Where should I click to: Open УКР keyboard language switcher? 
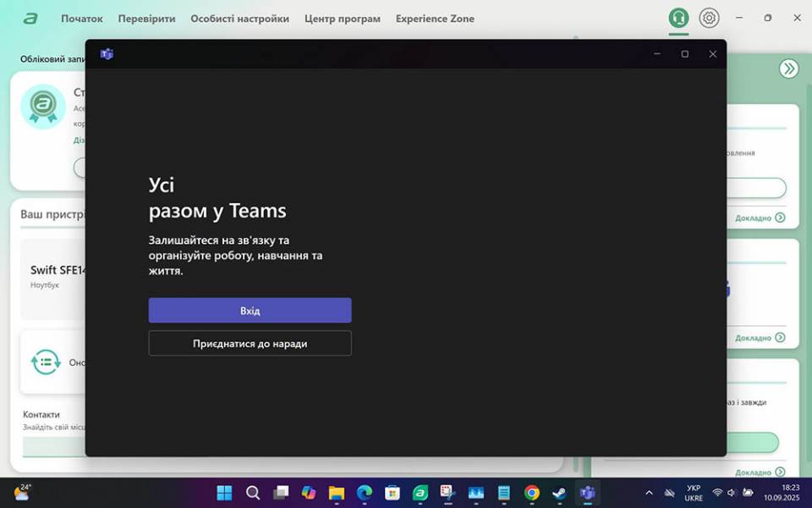pyautogui.click(x=694, y=493)
